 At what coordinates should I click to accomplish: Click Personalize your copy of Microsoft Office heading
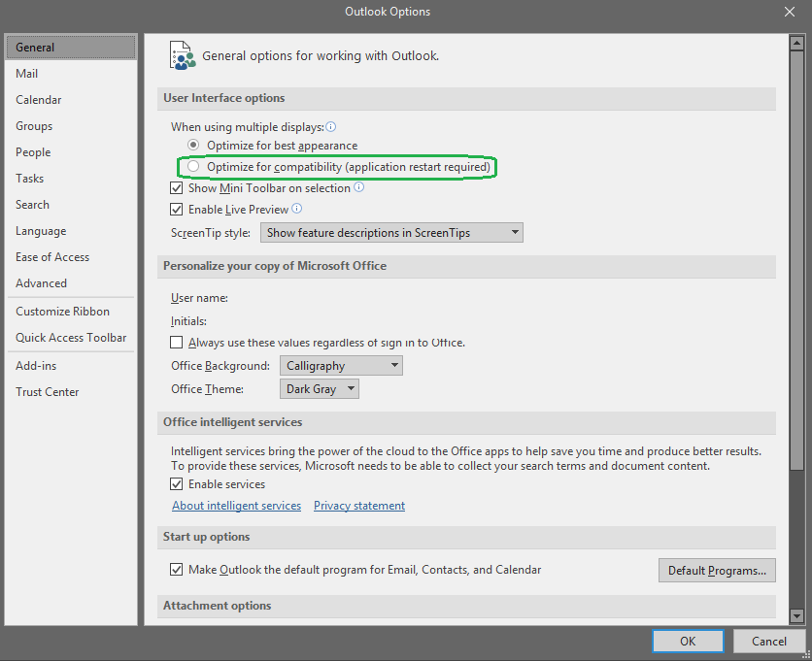(x=275, y=266)
